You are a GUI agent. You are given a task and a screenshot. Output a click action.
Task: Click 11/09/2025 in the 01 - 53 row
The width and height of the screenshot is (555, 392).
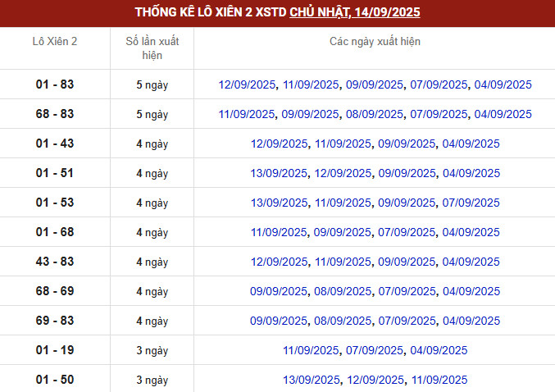coord(343,203)
